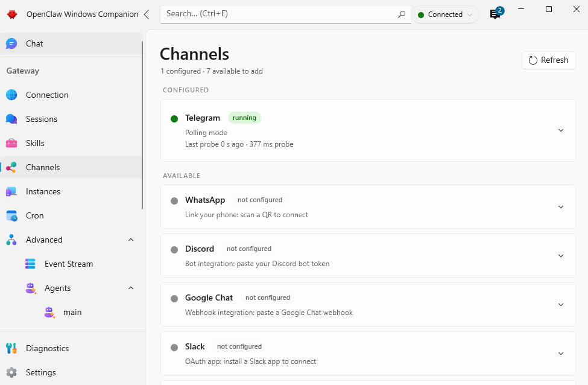The height and width of the screenshot is (385, 588).
Task: Click the red OpenClaw app logo
Action: (12, 14)
